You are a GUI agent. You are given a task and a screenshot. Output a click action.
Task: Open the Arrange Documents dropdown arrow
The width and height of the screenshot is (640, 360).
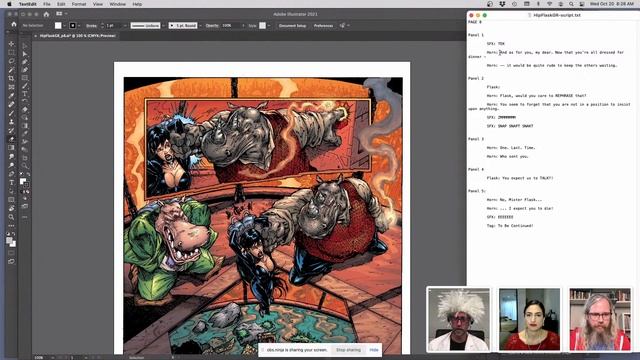coord(66,14)
